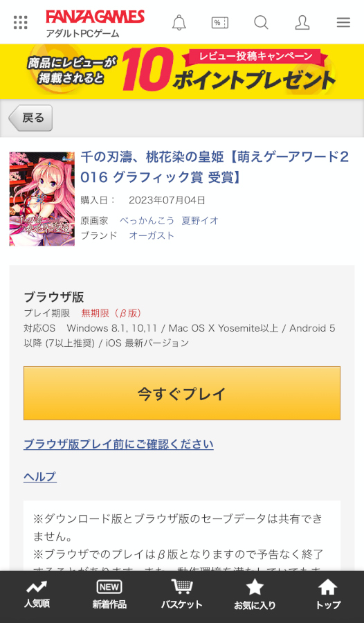
Task: Open the バスケット shopping cart
Action: tap(181, 595)
